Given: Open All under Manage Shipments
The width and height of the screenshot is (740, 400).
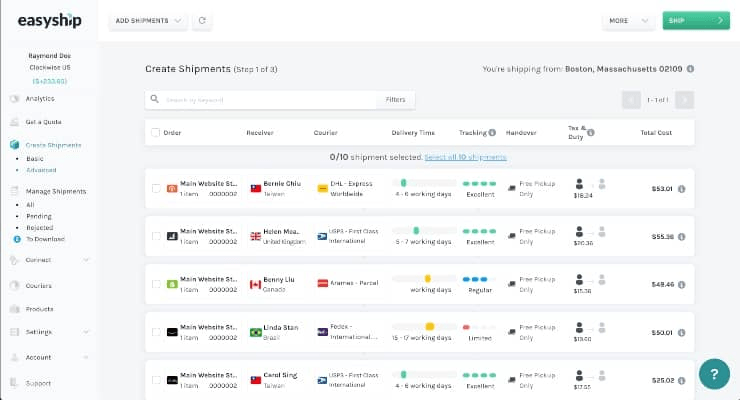Looking at the screenshot, I should [x=30, y=205].
